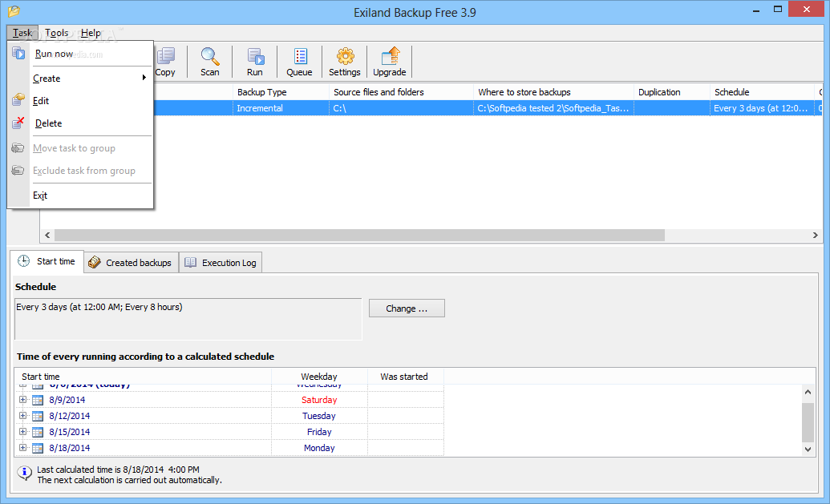
Task: Open the Tools menu
Action: 57,33
